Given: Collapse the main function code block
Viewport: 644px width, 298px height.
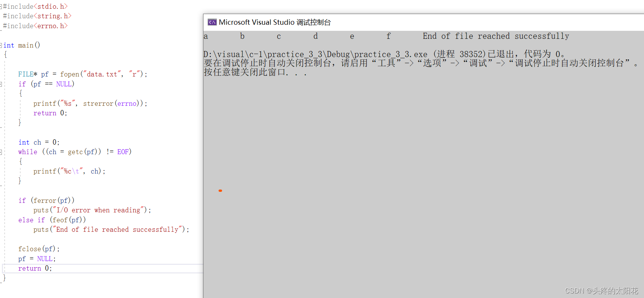Looking at the screenshot, I should click(1, 45).
